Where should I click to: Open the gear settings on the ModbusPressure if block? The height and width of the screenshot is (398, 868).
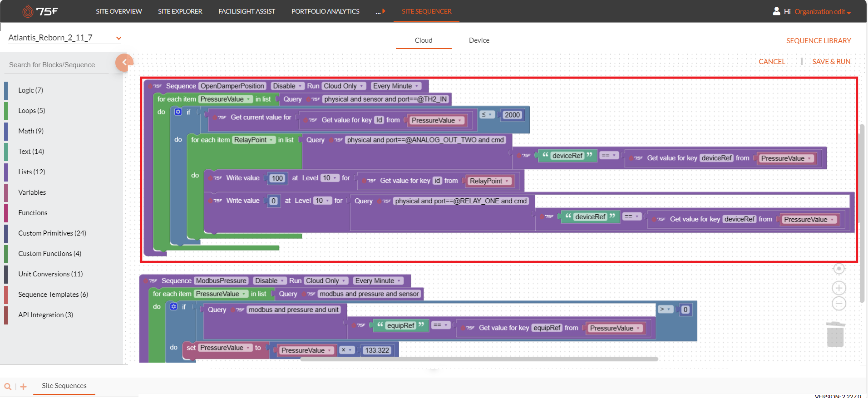tap(173, 307)
